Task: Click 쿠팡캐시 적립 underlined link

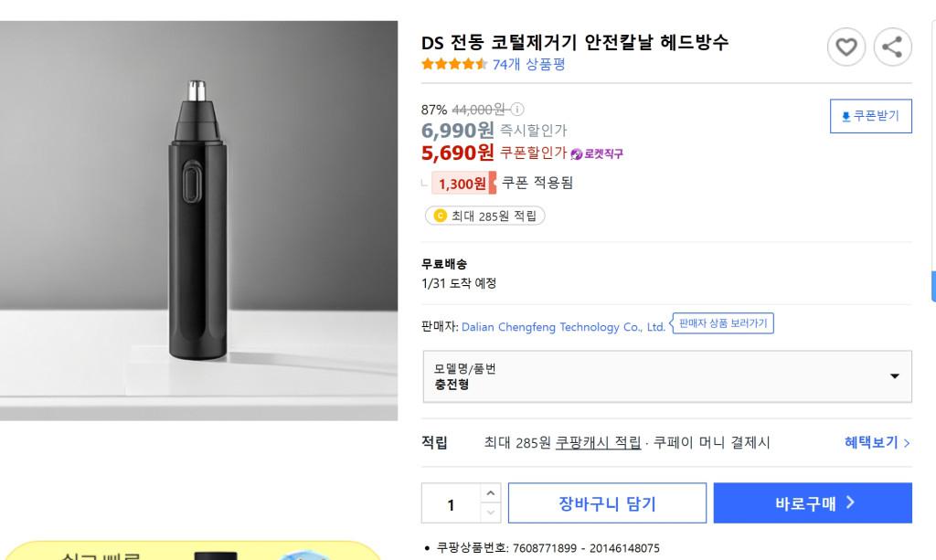Action: coord(598,443)
